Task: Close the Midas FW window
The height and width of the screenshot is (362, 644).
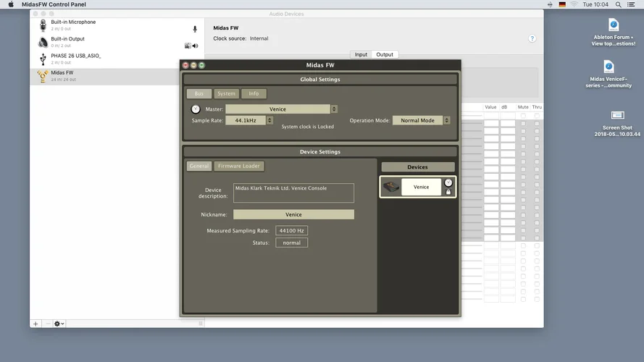Action: [x=185, y=65]
